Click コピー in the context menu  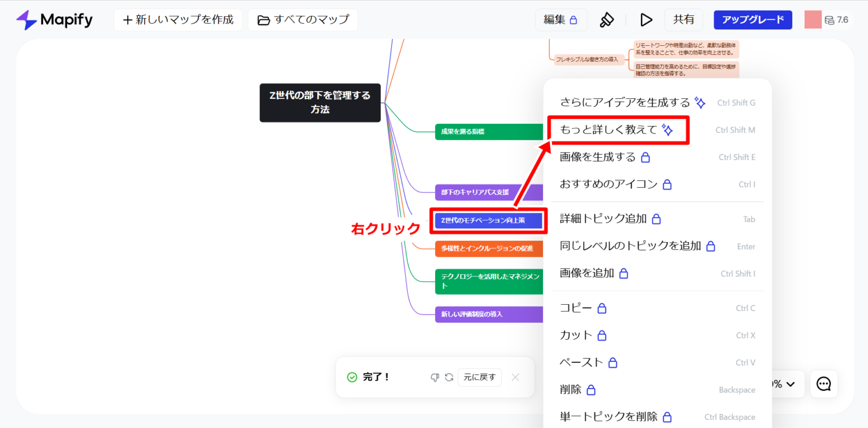tap(576, 308)
